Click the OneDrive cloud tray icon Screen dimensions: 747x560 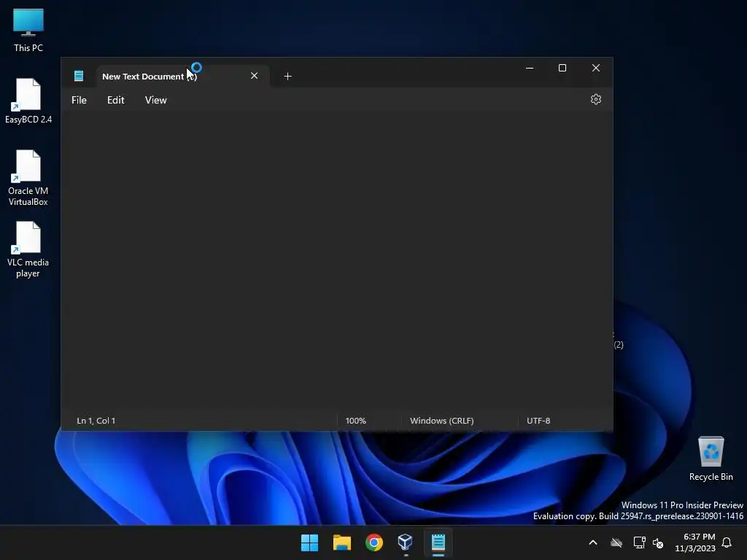point(616,542)
